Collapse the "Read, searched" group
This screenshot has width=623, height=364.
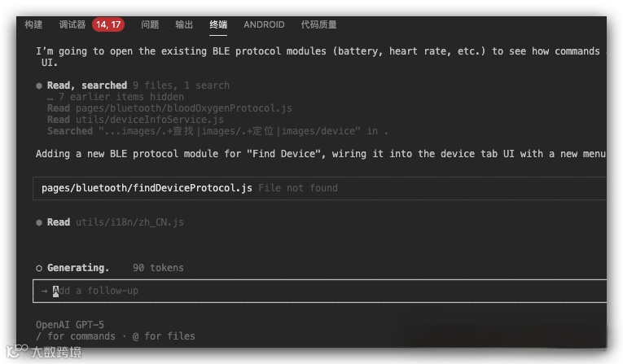(87, 86)
